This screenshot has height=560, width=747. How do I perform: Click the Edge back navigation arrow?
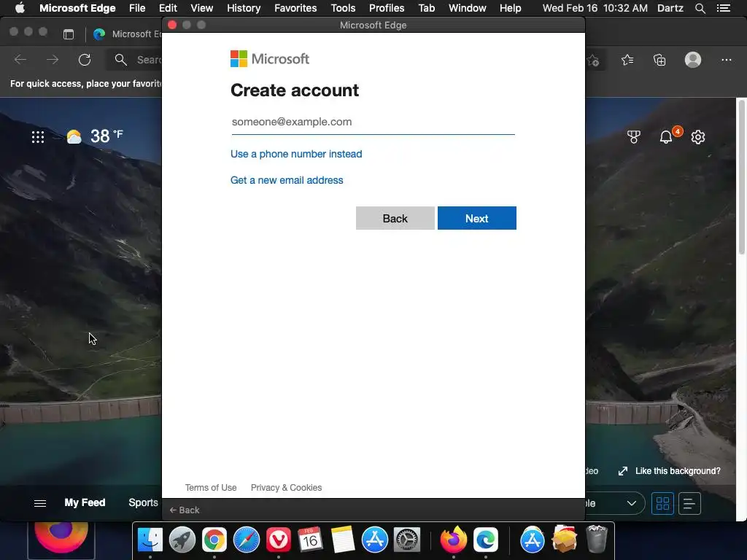tap(20, 60)
